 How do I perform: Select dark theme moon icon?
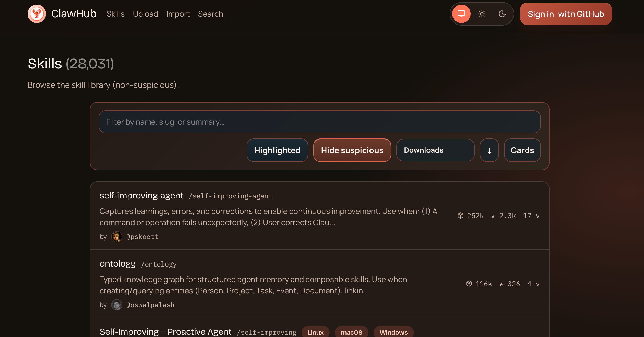[x=502, y=14]
